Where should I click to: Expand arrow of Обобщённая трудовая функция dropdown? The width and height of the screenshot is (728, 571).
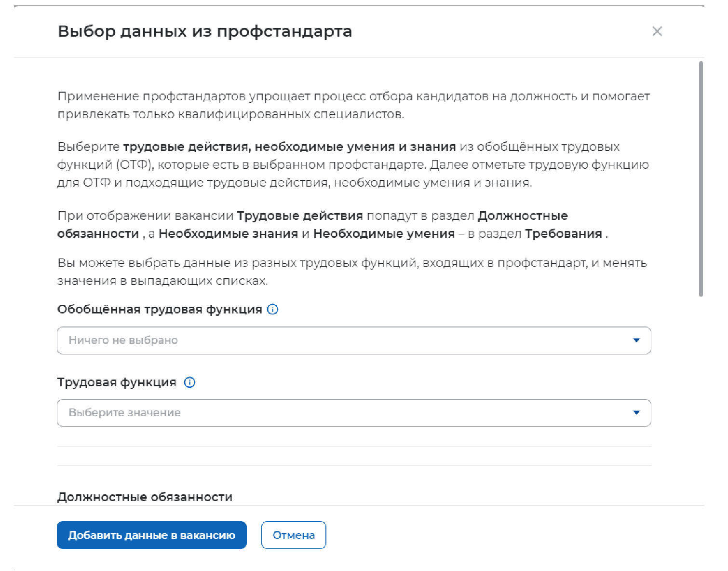point(636,340)
